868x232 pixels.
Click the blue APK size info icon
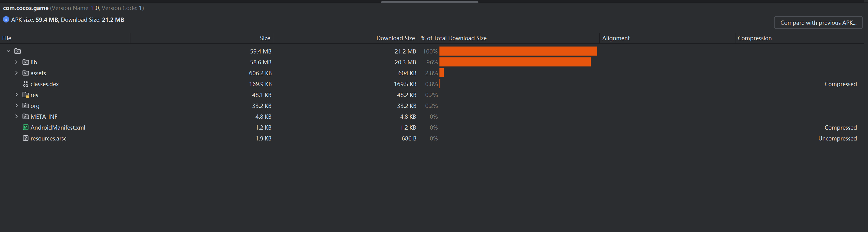(6, 20)
